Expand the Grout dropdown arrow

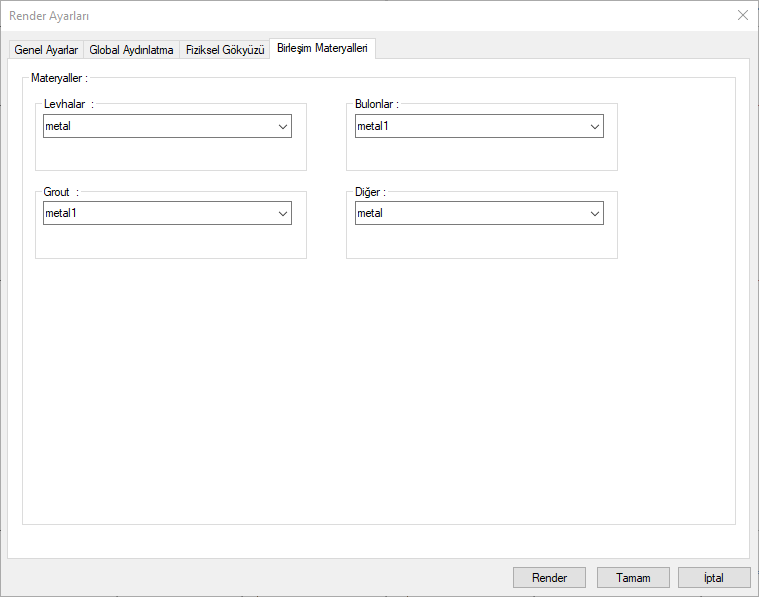coord(283,213)
